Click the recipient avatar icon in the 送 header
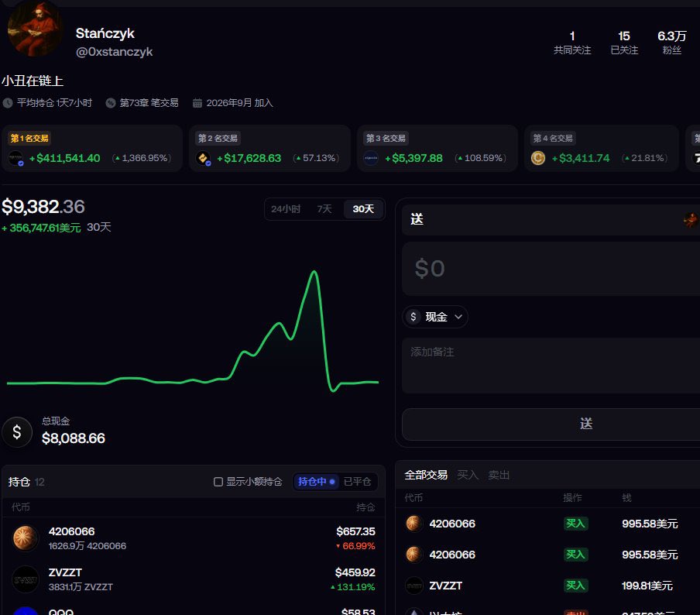Screen dimensions: 700x615 tap(691, 219)
